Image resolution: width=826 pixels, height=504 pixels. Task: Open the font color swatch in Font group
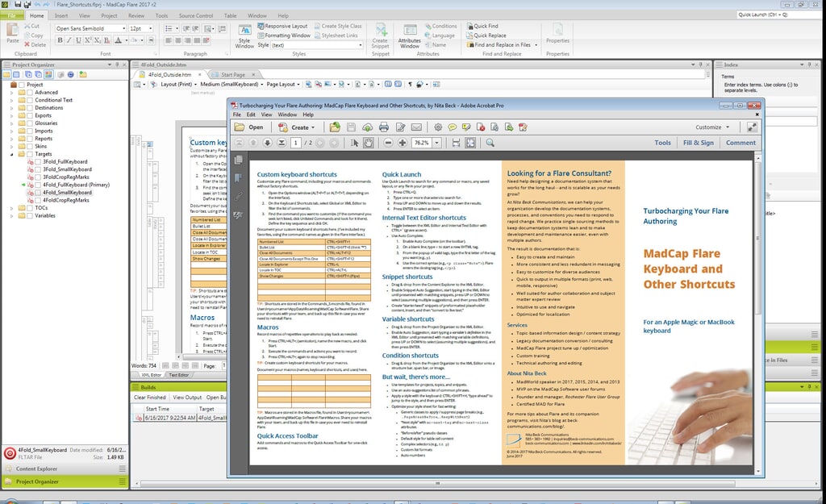pyautogui.click(x=119, y=40)
